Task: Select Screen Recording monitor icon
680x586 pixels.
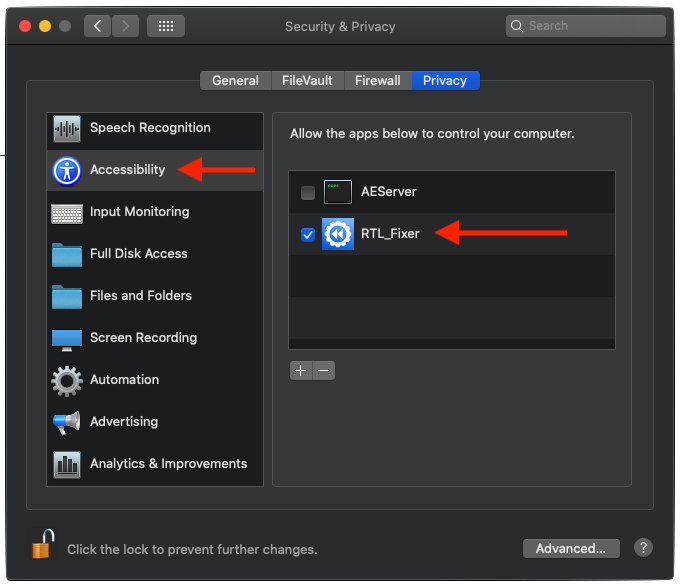Action: pos(67,340)
